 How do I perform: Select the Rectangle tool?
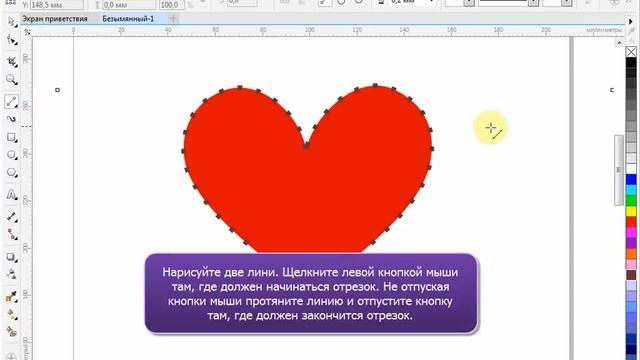click(x=11, y=137)
